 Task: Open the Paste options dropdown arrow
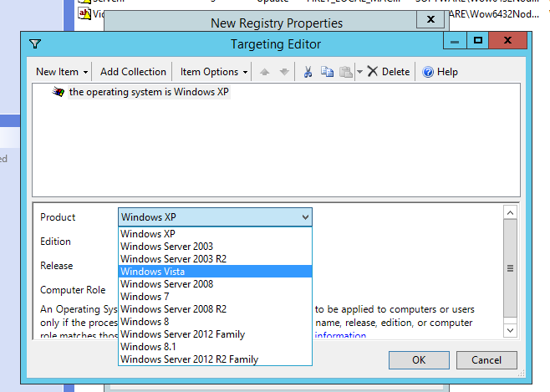coord(359,72)
